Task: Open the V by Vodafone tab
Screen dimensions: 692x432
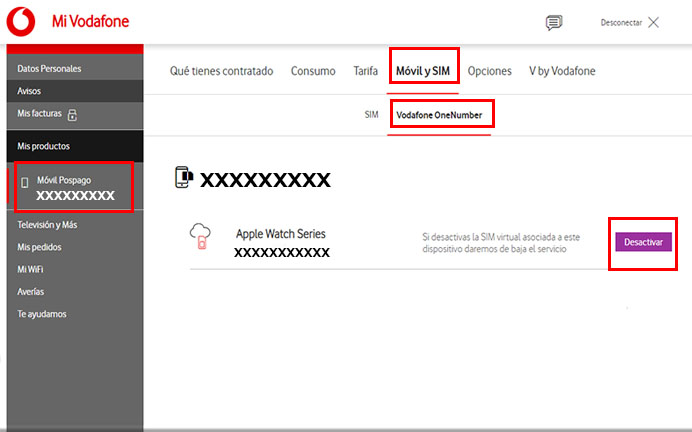Action: click(561, 71)
